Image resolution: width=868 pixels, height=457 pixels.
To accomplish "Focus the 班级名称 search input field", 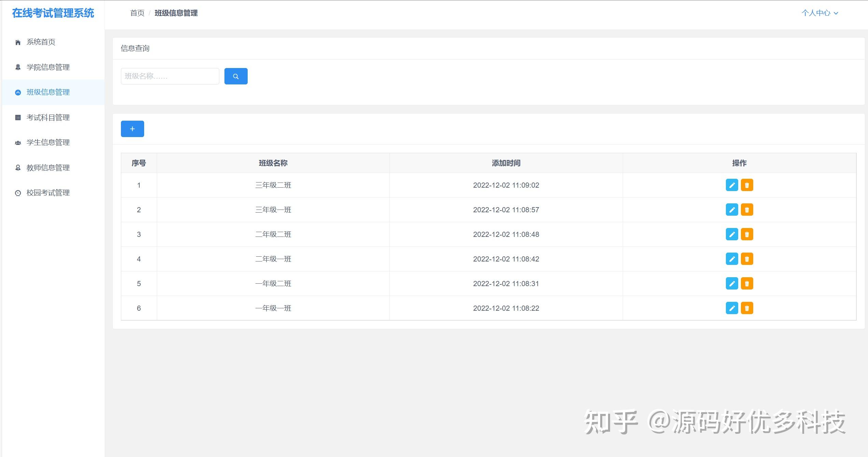I will pyautogui.click(x=170, y=76).
